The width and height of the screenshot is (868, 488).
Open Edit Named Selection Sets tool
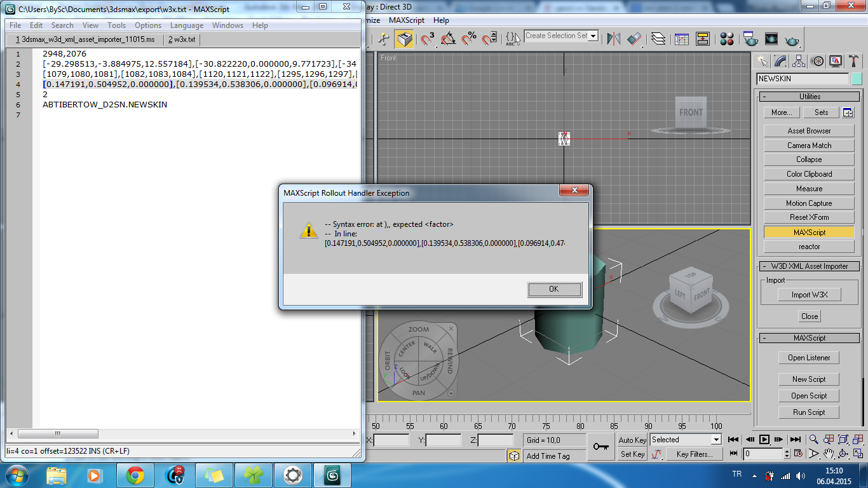(x=513, y=39)
